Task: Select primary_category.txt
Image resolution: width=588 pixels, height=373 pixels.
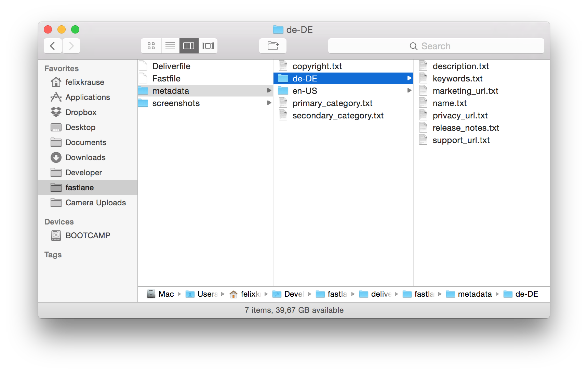Action: (343, 103)
